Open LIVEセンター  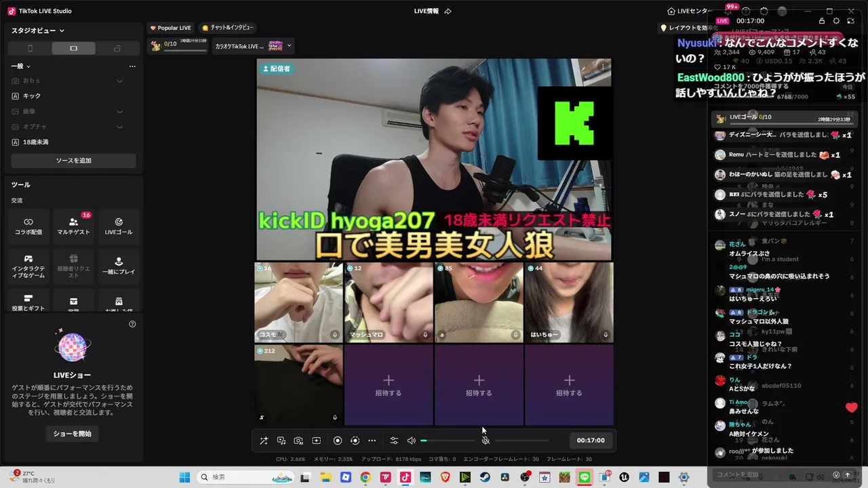click(690, 11)
